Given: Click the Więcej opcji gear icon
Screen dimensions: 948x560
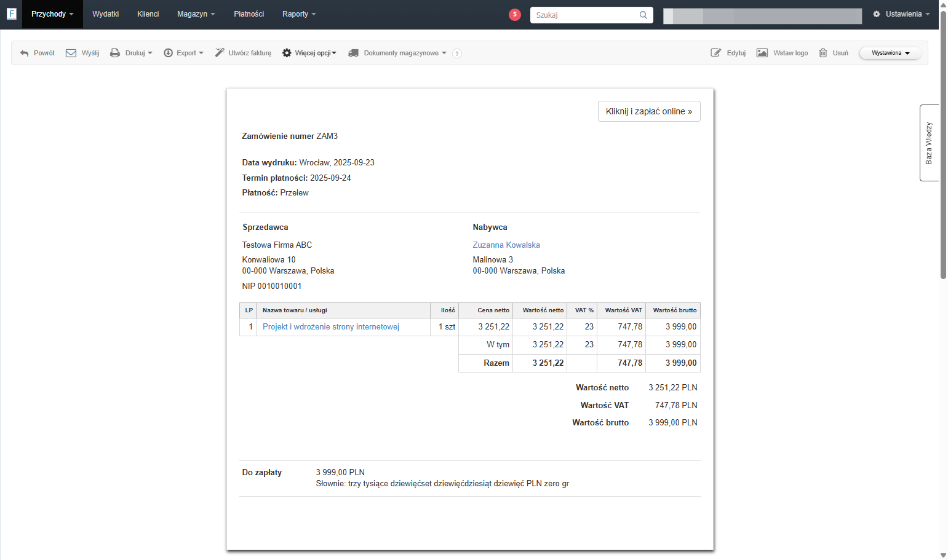Looking at the screenshot, I should pyautogui.click(x=287, y=53).
